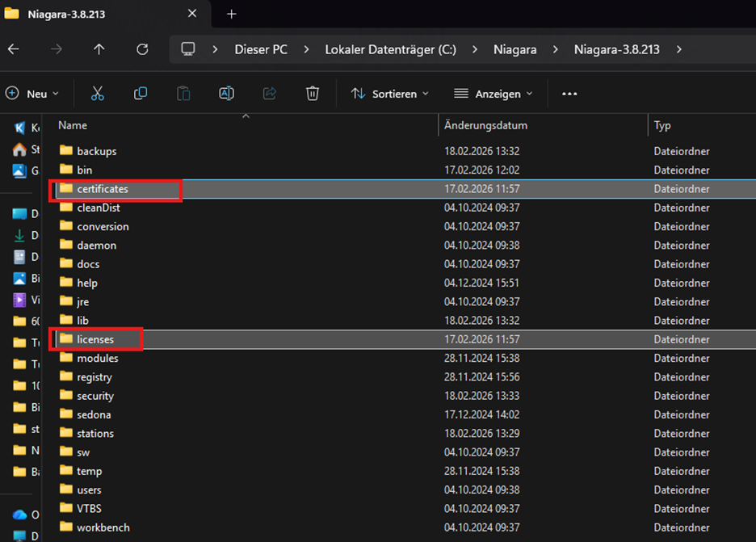Click the Paste clipboard icon
Image resolution: width=756 pixels, height=542 pixels.
[x=183, y=94]
